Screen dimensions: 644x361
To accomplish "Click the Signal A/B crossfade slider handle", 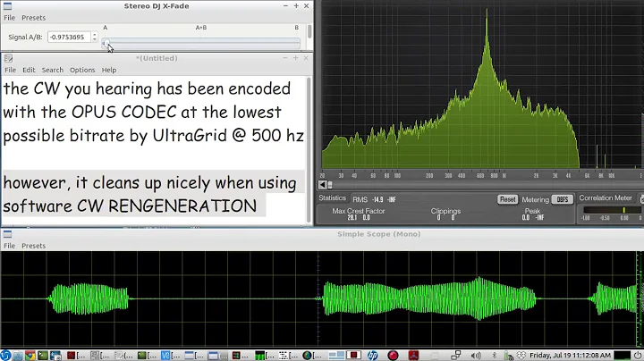I will (106, 43).
